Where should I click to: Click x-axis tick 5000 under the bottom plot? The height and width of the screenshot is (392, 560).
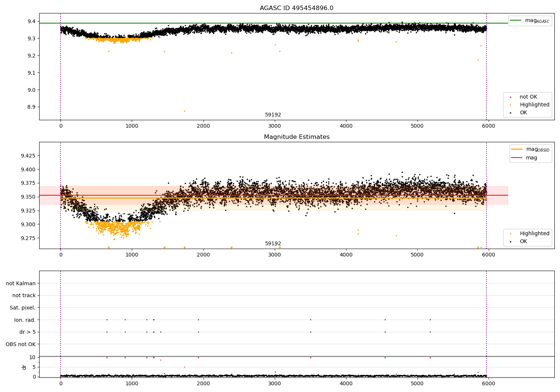pos(417,384)
